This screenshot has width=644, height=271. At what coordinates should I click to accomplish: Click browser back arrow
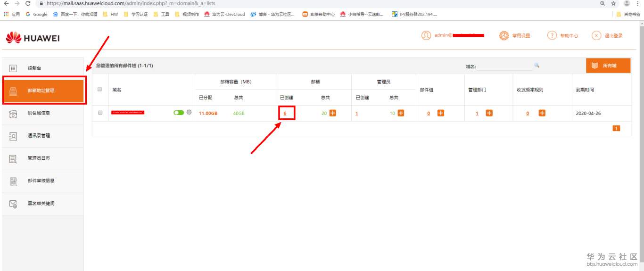[x=6, y=3]
